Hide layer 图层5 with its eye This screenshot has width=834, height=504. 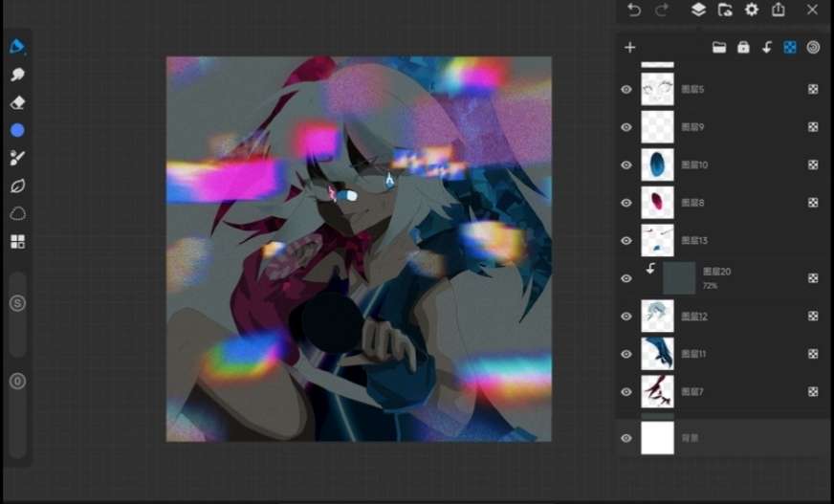[x=626, y=89]
